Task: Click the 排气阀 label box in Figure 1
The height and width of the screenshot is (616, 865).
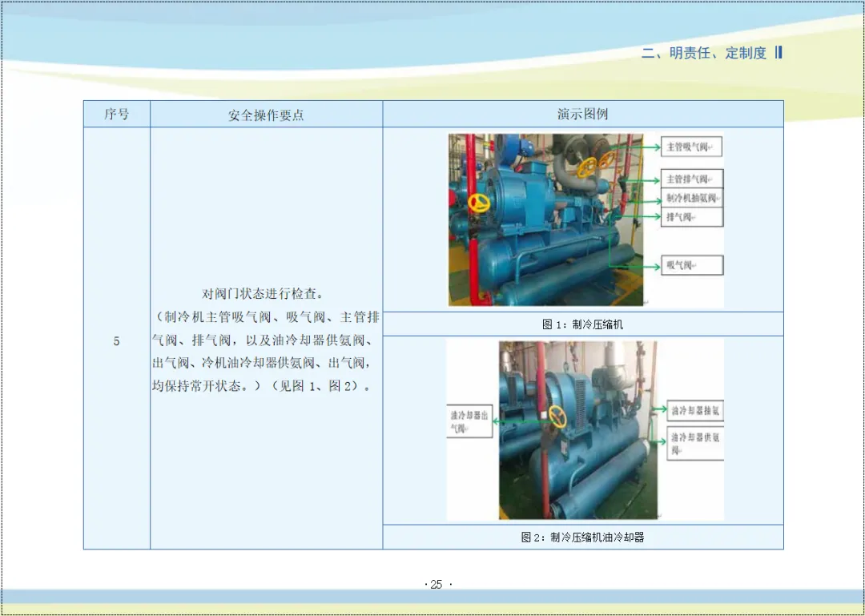Action: pos(692,217)
